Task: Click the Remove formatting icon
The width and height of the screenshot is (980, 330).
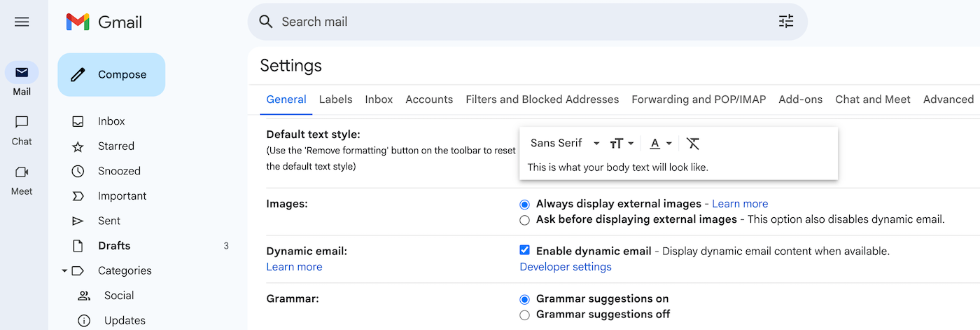Action: tap(692, 144)
